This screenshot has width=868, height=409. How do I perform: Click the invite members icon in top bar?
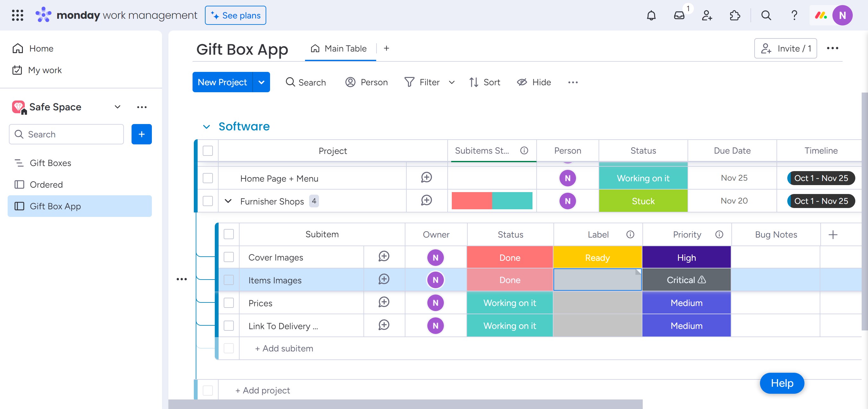point(707,16)
